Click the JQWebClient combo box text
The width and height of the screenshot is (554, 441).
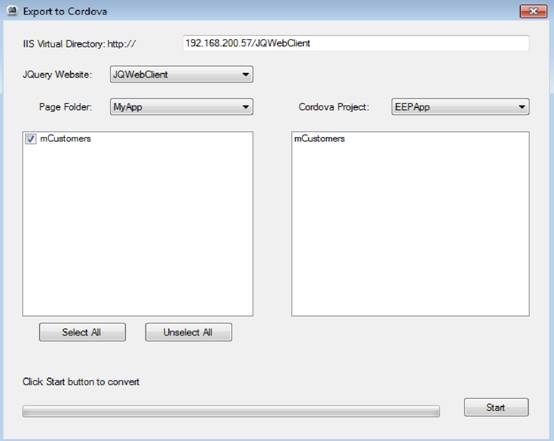click(x=141, y=75)
